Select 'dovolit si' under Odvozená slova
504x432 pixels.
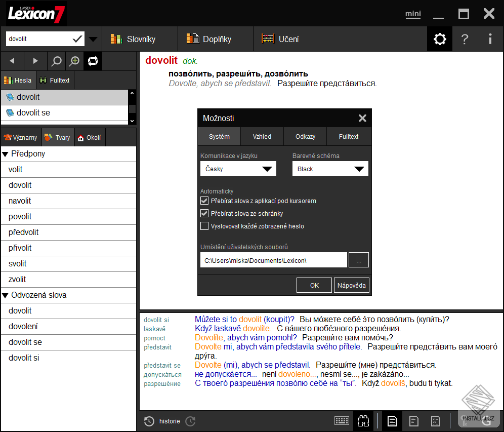pyautogui.click(x=68, y=358)
